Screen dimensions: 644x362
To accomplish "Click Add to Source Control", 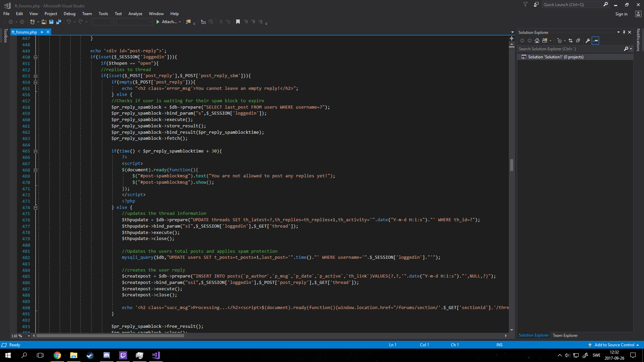I will click(x=614, y=345).
